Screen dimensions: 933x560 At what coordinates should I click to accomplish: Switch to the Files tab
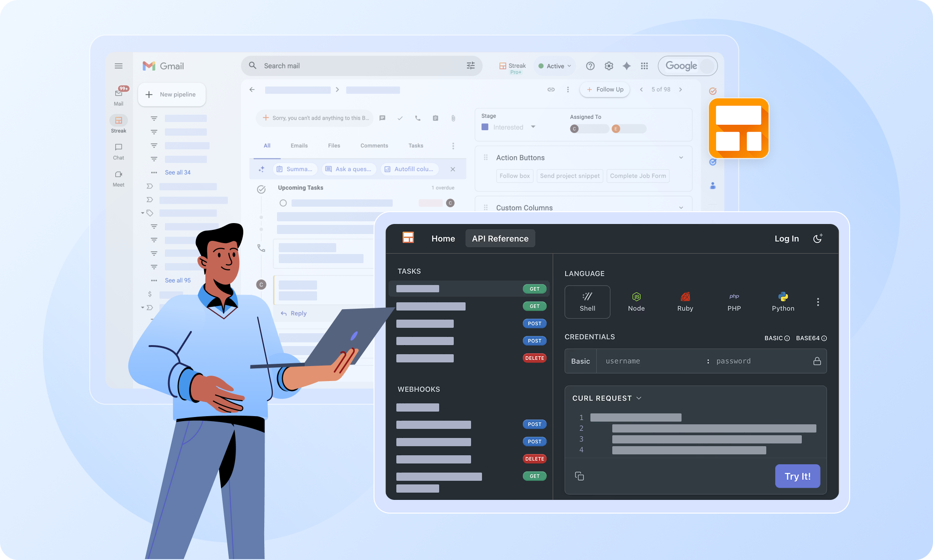coord(334,146)
